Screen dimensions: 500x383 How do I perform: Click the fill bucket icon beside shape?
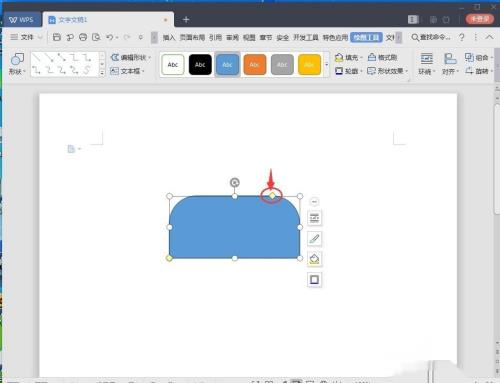click(314, 259)
